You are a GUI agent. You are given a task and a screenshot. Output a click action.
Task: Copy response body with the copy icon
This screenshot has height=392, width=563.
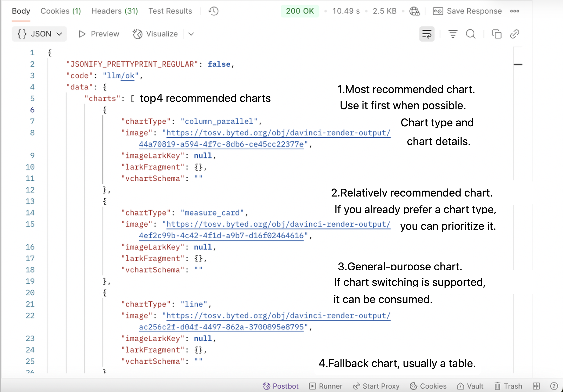497,34
